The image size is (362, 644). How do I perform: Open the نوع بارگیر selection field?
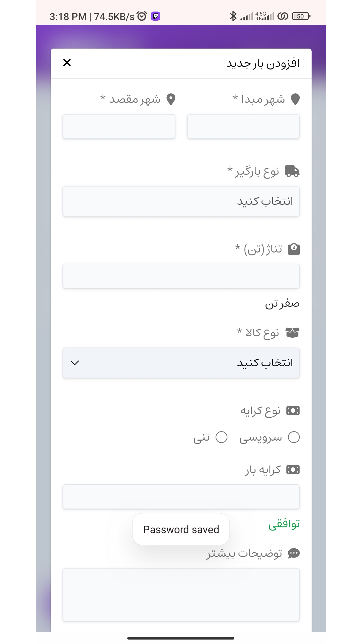point(181,201)
